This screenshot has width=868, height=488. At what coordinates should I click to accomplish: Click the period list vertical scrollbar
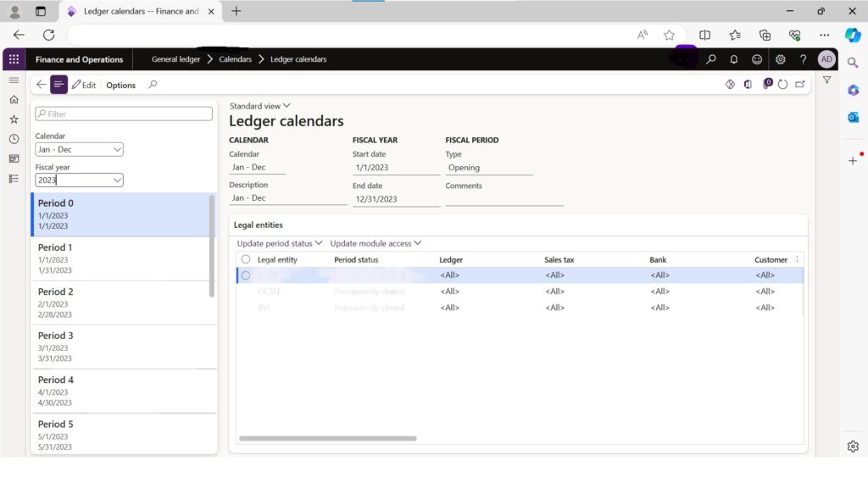(211, 246)
